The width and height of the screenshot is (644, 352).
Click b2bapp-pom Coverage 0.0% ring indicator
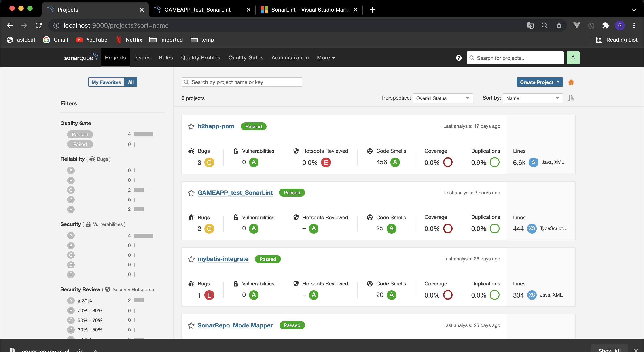coord(448,162)
